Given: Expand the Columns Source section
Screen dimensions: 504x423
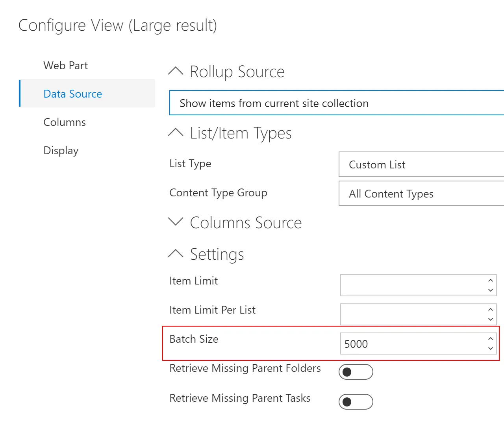Looking at the screenshot, I should click(x=176, y=222).
